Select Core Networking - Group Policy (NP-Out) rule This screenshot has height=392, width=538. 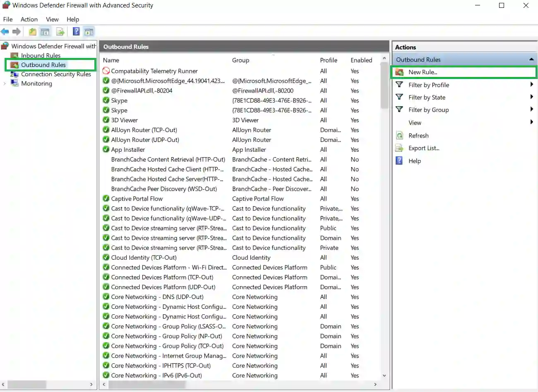pos(166,336)
